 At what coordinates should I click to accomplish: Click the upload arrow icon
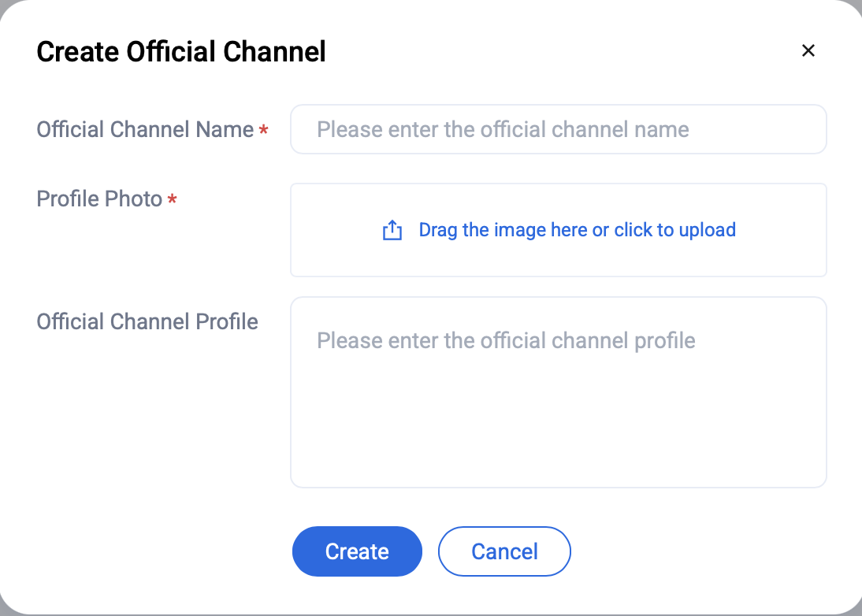point(392,231)
